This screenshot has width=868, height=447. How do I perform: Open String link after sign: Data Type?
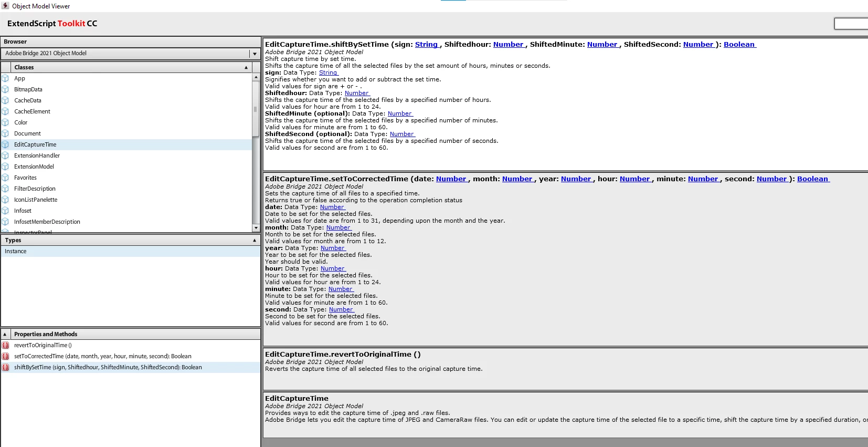[x=328, y=72]
